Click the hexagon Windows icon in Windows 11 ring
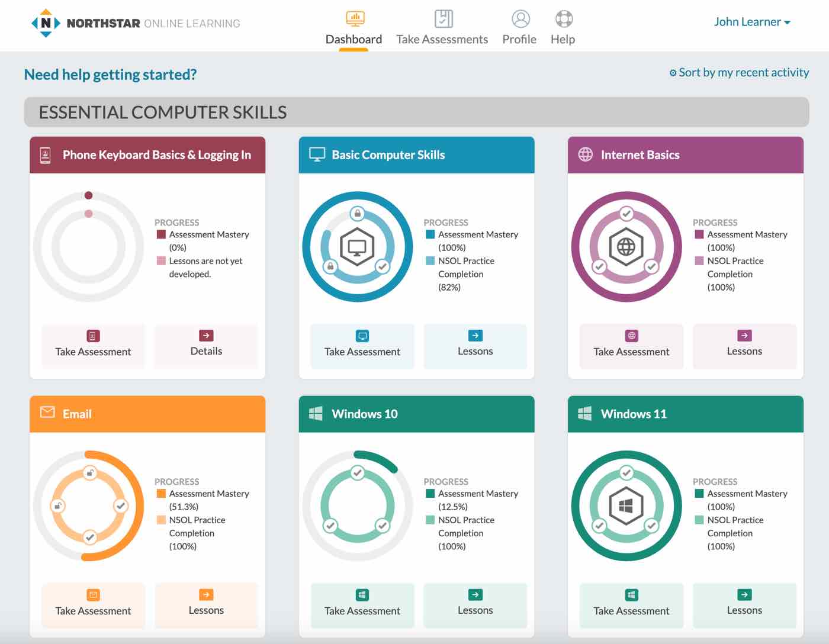 pyautogui.click(x=626, y=505)
